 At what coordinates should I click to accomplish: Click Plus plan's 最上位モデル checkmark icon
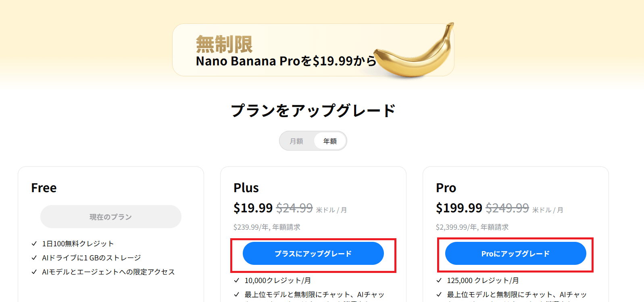(x=237, y=294)
